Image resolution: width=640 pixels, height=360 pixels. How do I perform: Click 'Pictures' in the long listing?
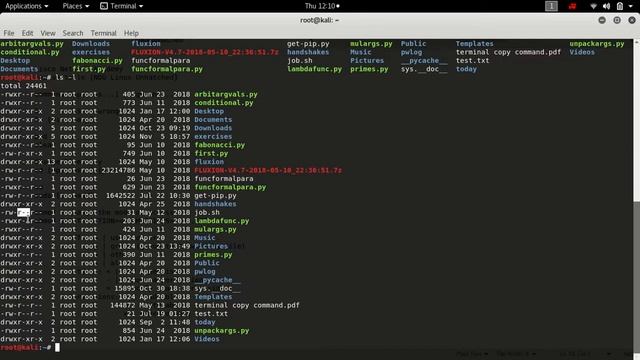point(211,246)
